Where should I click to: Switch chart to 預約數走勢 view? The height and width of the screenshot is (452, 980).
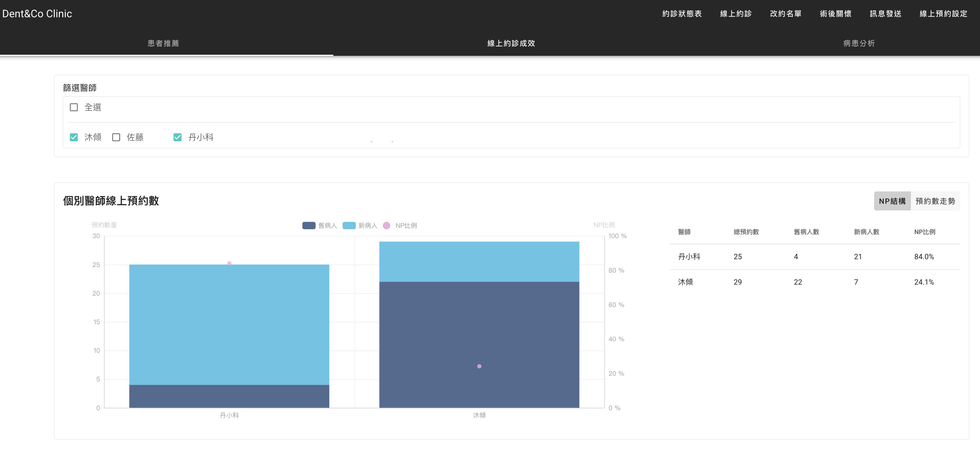pos(935,201)
